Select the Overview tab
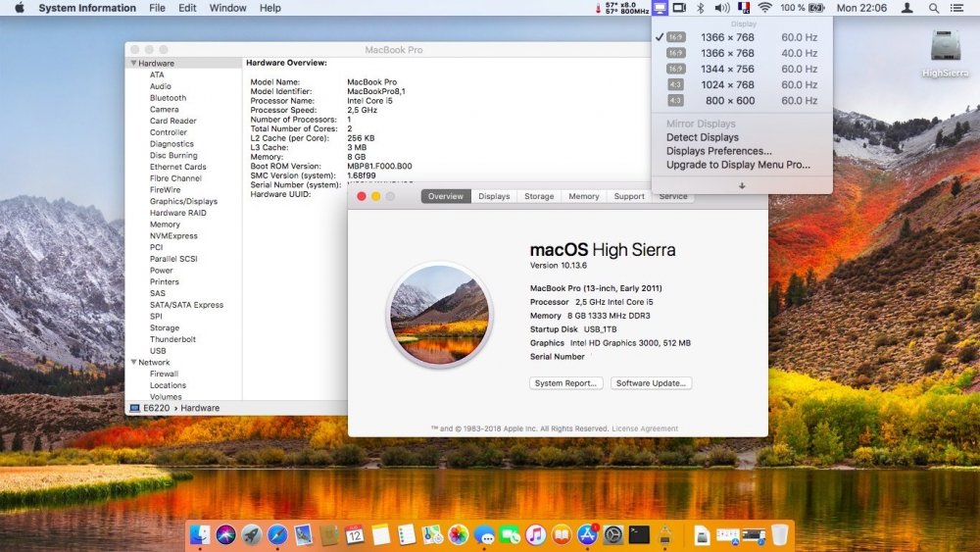The width and height of the screenshot is (980, 552). click(446, 196)
